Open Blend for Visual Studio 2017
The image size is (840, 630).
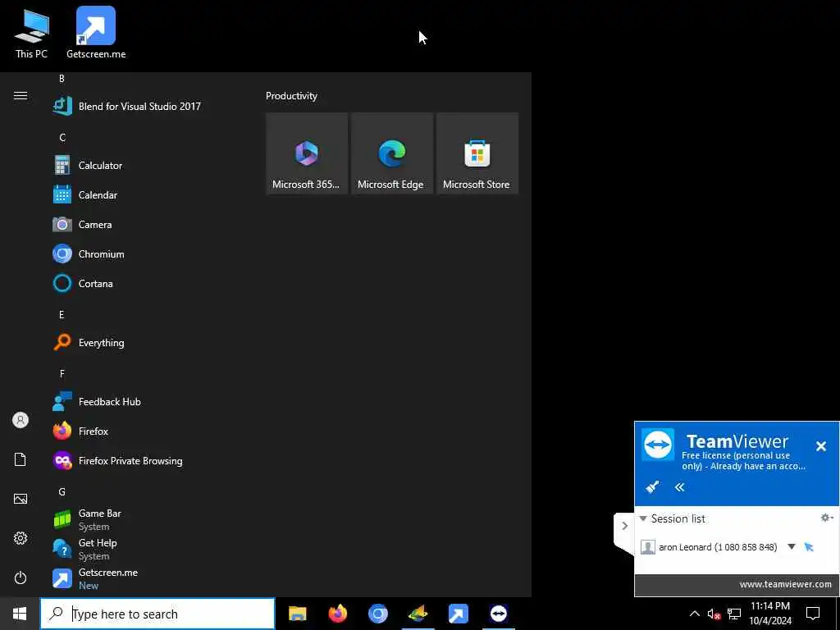126,106
